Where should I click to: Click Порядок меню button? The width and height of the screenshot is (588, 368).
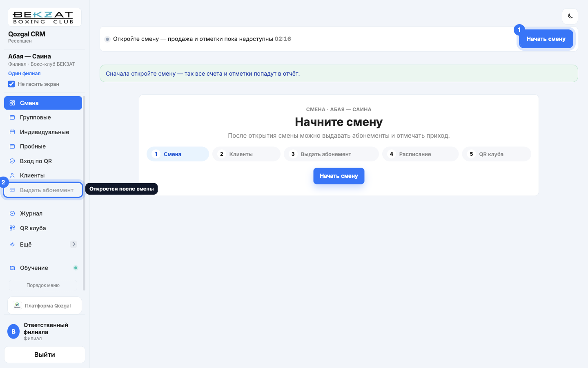click(43, 285)
